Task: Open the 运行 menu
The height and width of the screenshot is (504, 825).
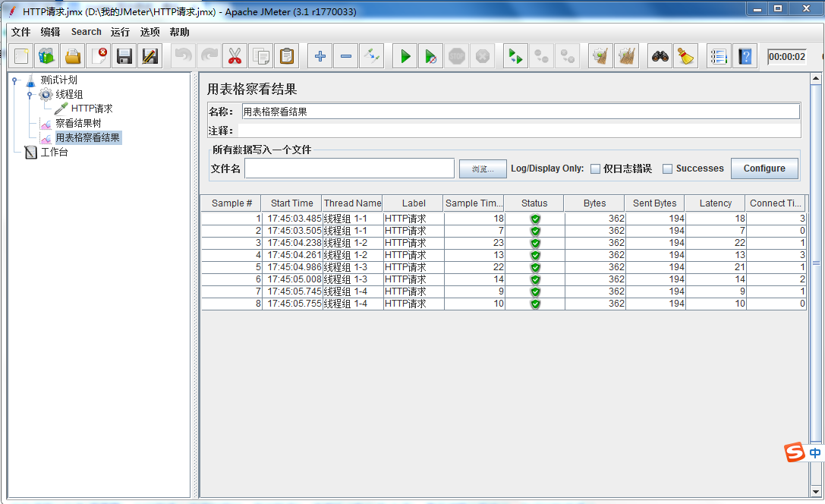Action: coord(120,32)
